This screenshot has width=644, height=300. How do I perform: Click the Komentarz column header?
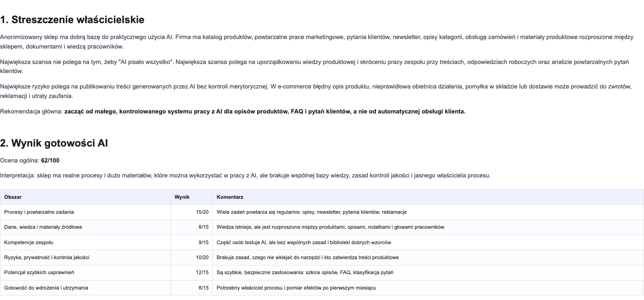click(x=428, y=197)
